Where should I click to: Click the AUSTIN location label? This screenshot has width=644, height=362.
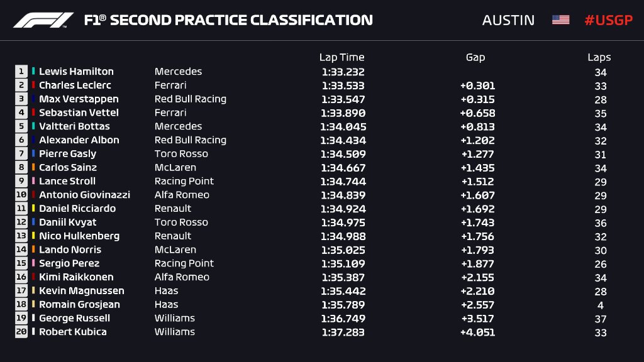coord(508,20)
